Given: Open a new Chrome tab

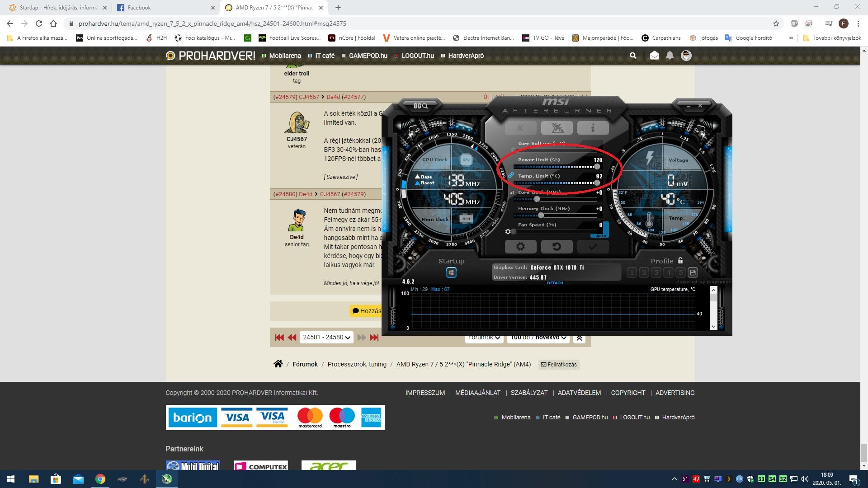Looking at the screenshot, I should (338, 8).
